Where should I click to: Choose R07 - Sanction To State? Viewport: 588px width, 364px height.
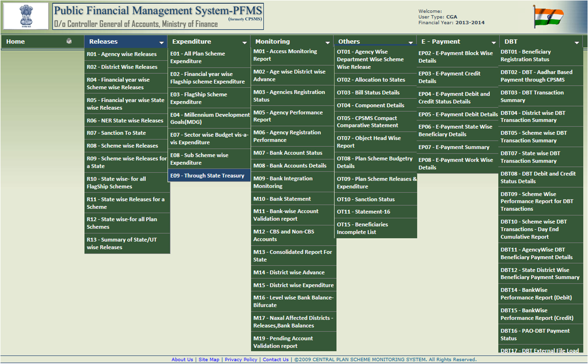coord(127,133)
